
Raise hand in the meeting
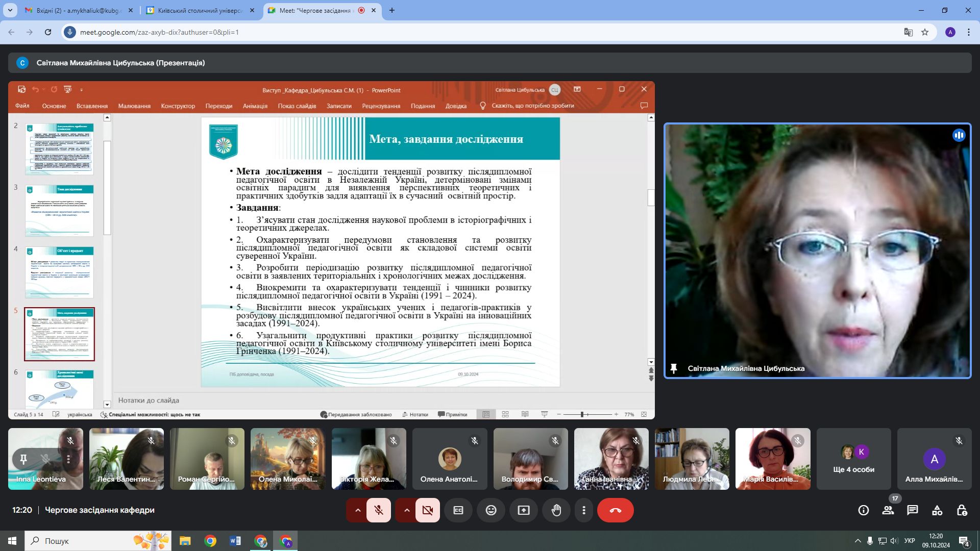(x=556, y=510)
